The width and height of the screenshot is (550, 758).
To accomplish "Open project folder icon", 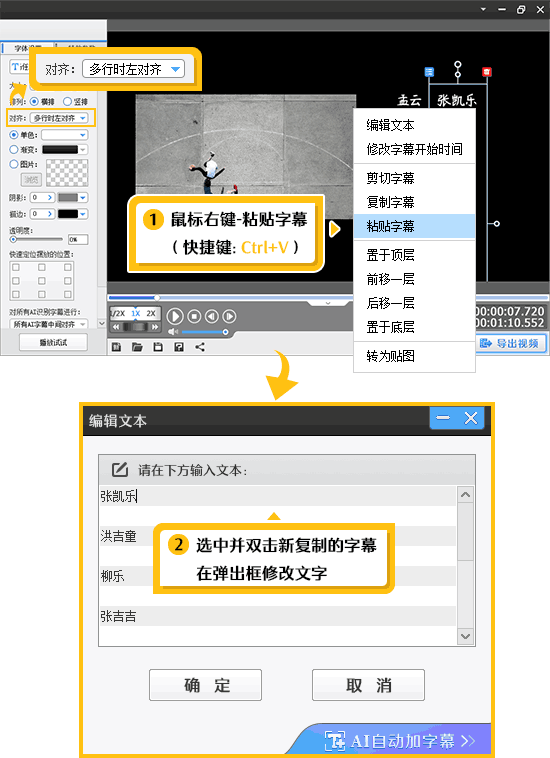I will click(x=137, y=347).
